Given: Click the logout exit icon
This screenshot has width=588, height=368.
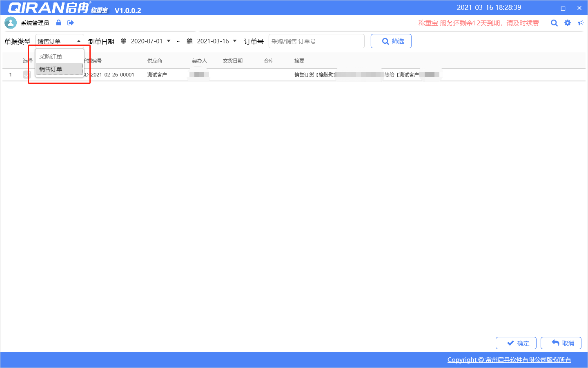Looking at the screenshot, I should click(x=71, y=23).
